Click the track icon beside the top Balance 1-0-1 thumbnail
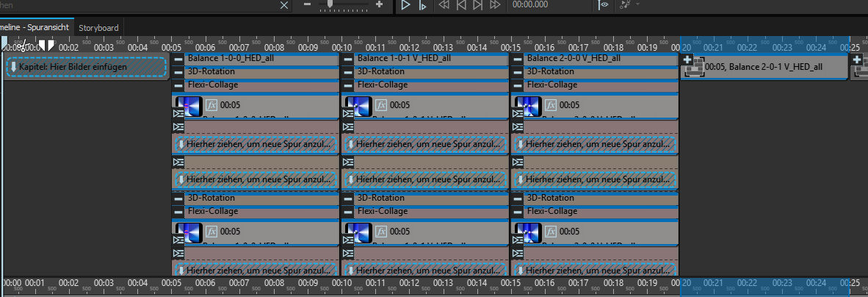The image size is (868, 297). [x=347, y=114]
